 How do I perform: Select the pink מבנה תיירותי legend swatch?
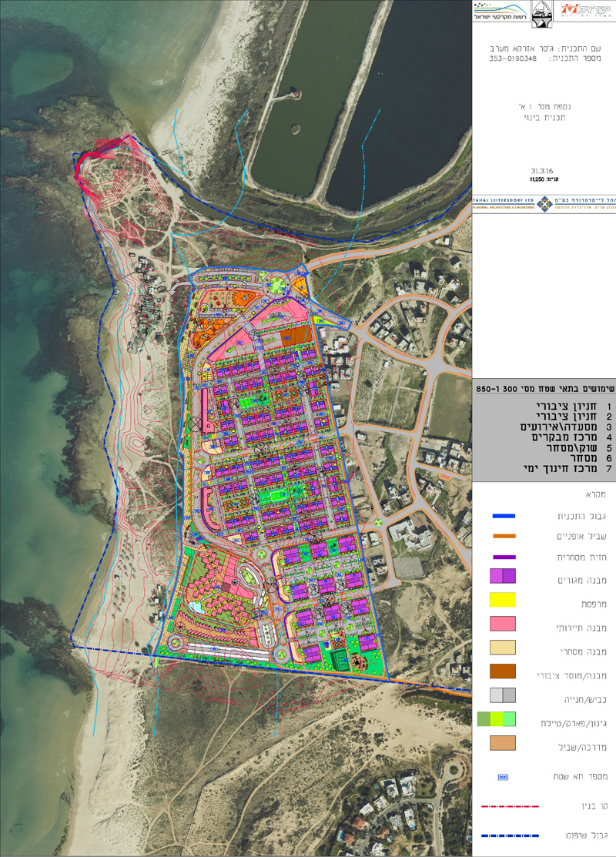pos(503,624)
